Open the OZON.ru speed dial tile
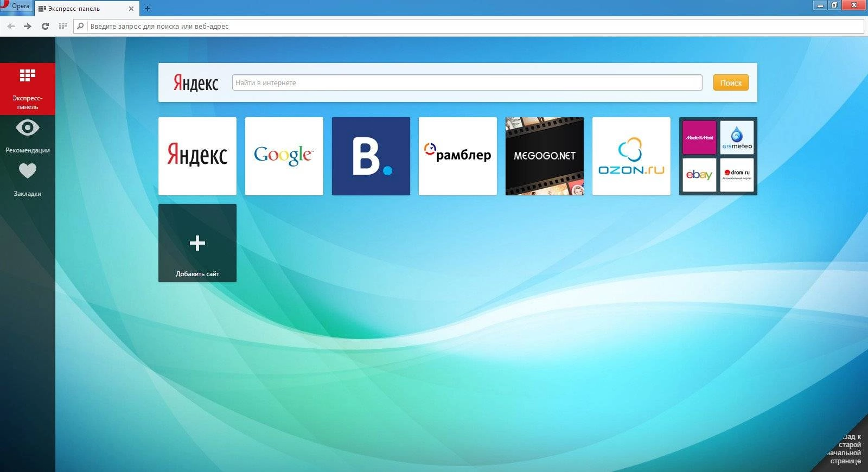868x472 pixels. point(631,156)
